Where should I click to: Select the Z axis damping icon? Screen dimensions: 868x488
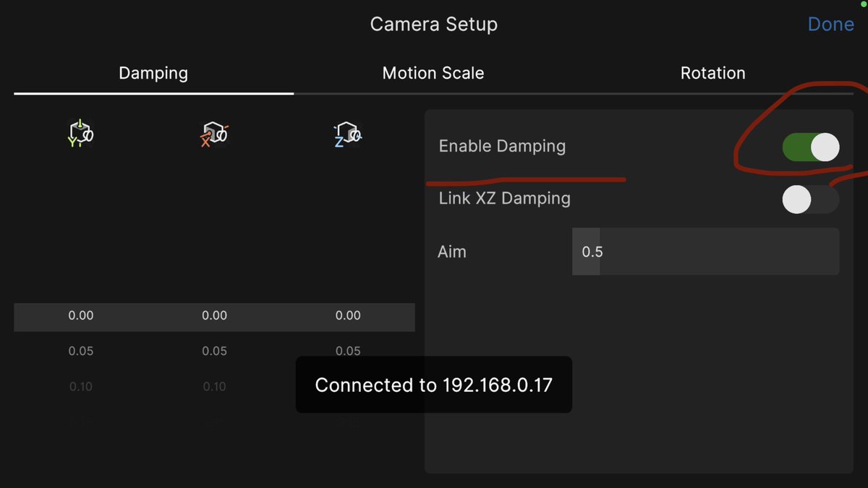pyautogui.click(x=348, y=134)
